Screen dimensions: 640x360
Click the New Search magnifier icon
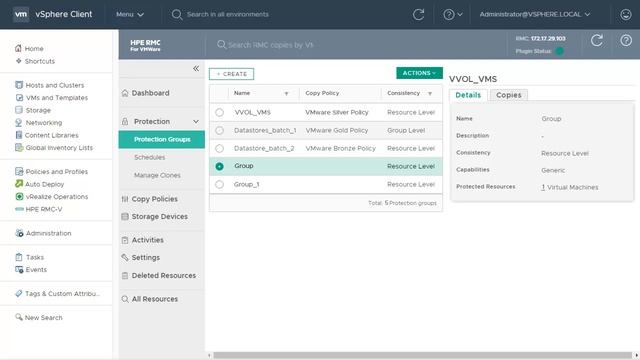pos(19,317)
